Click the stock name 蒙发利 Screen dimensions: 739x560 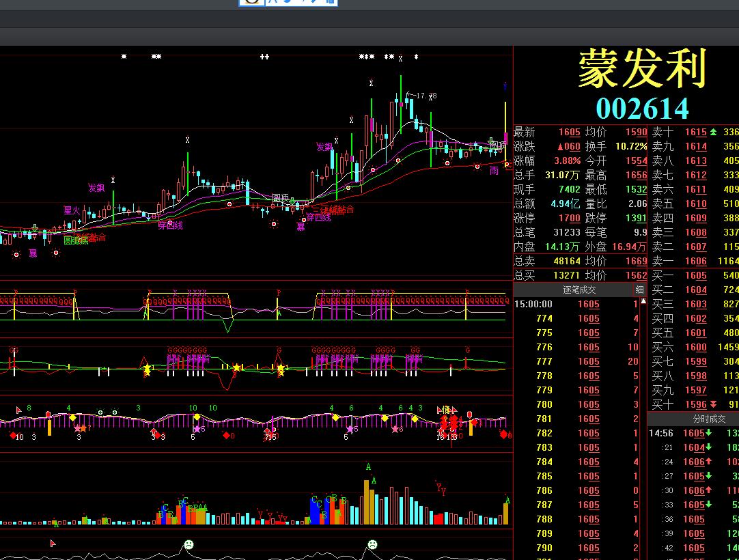coord(642,69)
